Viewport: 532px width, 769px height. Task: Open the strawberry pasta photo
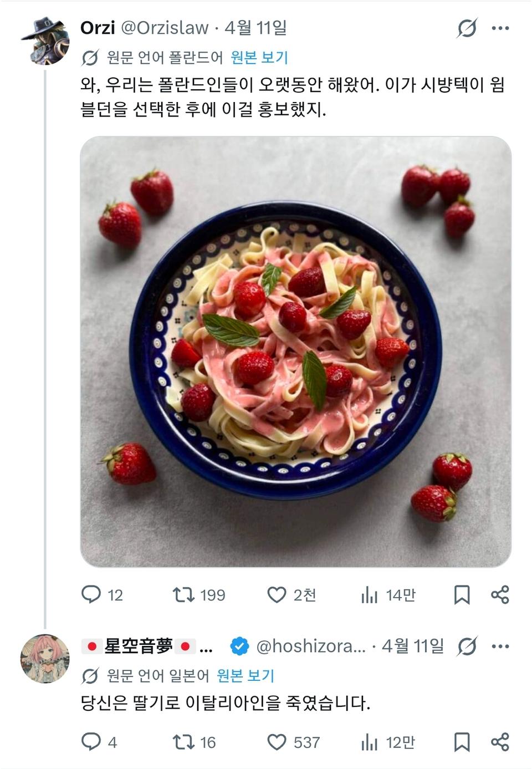pos(295,352)
